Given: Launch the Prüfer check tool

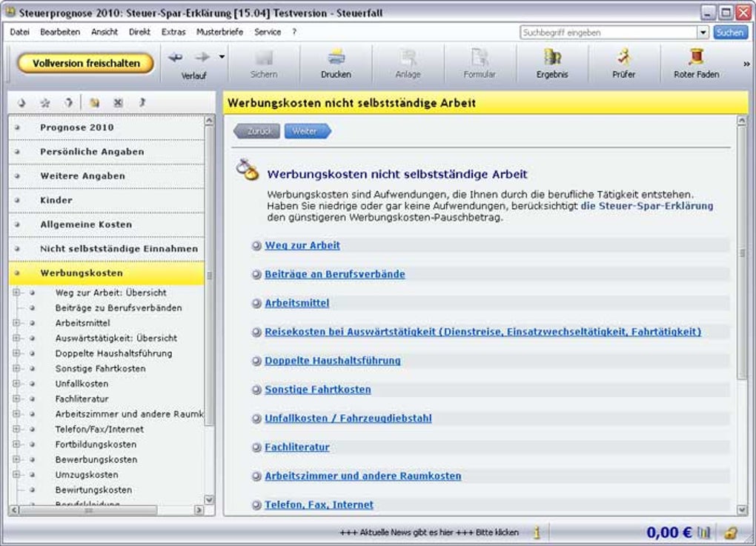Looking at the screenshot, I should (x=623, y=58).
